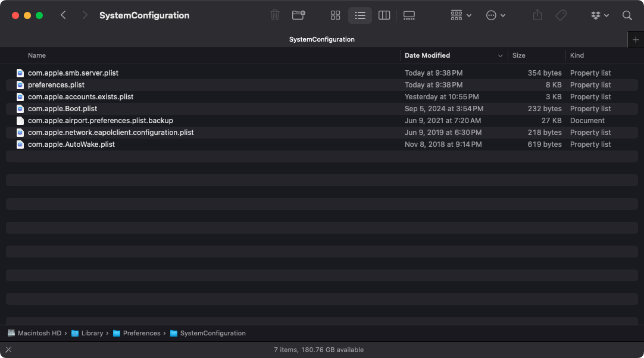
Task: Switch to gallery view
Action: [409, 15]
